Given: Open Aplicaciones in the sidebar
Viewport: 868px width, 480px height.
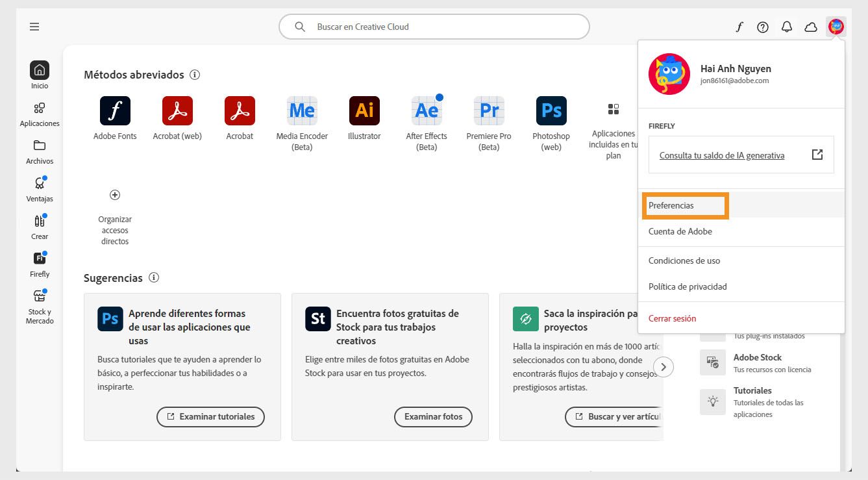Looking at the screenshot, I should click(40, 114).
